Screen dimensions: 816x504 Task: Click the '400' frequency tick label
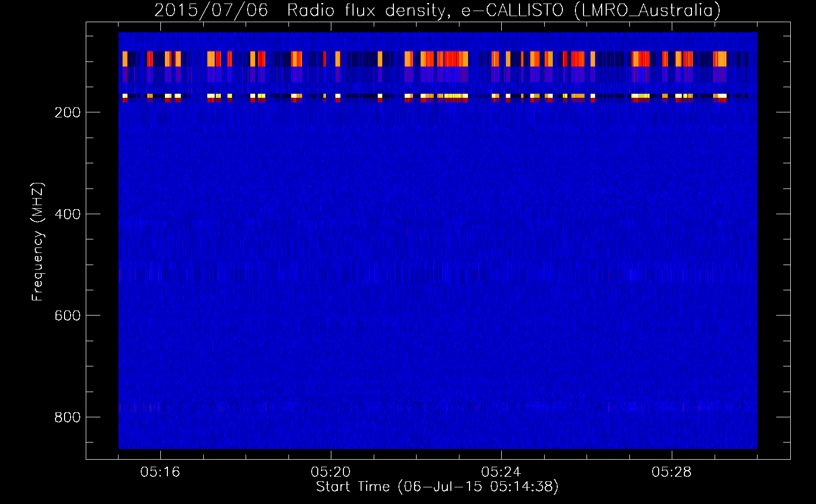tap(68, 214)
